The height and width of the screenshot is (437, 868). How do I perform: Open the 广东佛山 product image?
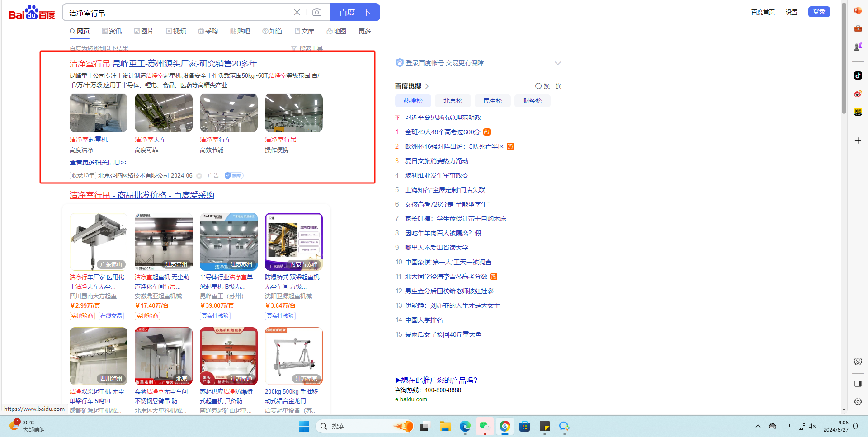99,242
